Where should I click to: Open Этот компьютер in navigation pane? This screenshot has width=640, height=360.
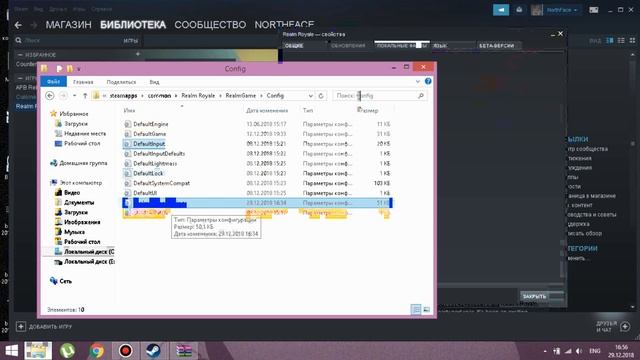pos(81,182)
